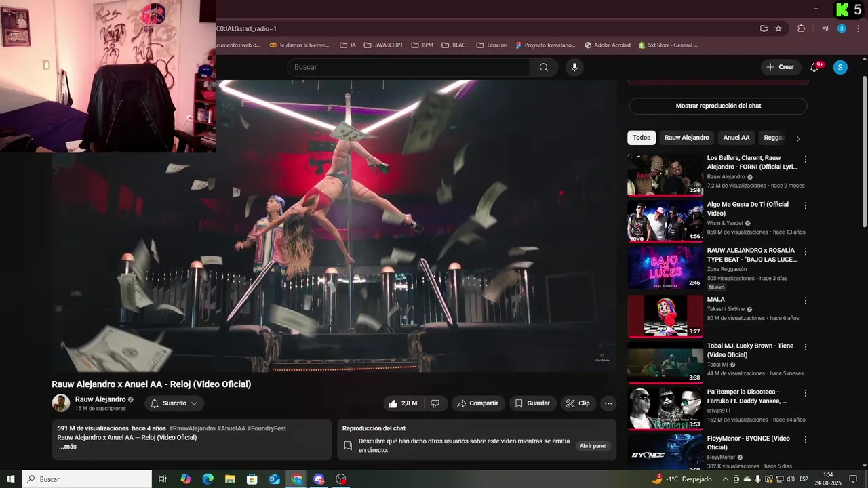This screenshot has height=488, width=868.
Task: Click the #FoundryFest hashtag
Action: [267, 428]
